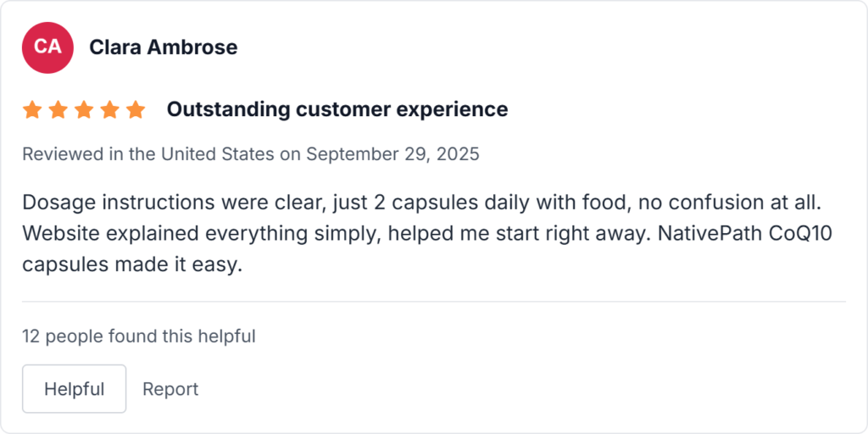Image resolution: width=868 pixels, height=434 pixels.
Task: Click the red CA avatar circle
Action: (47, 47)
